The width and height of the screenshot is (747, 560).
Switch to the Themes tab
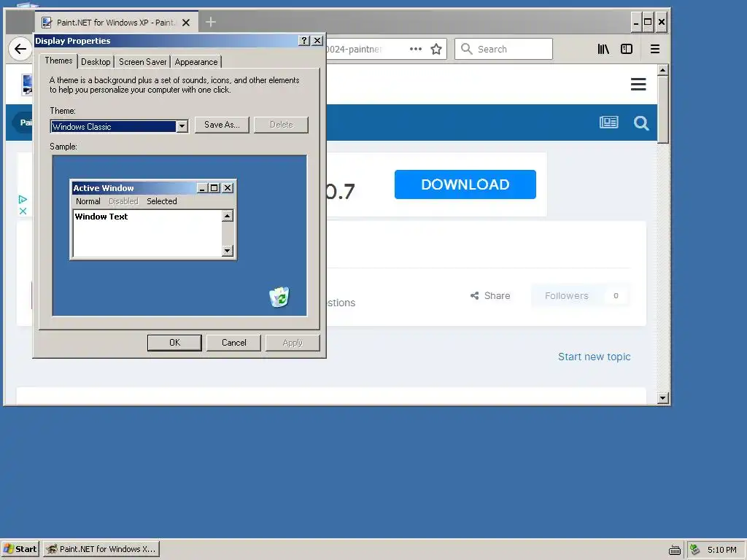(x=58, y=61)
